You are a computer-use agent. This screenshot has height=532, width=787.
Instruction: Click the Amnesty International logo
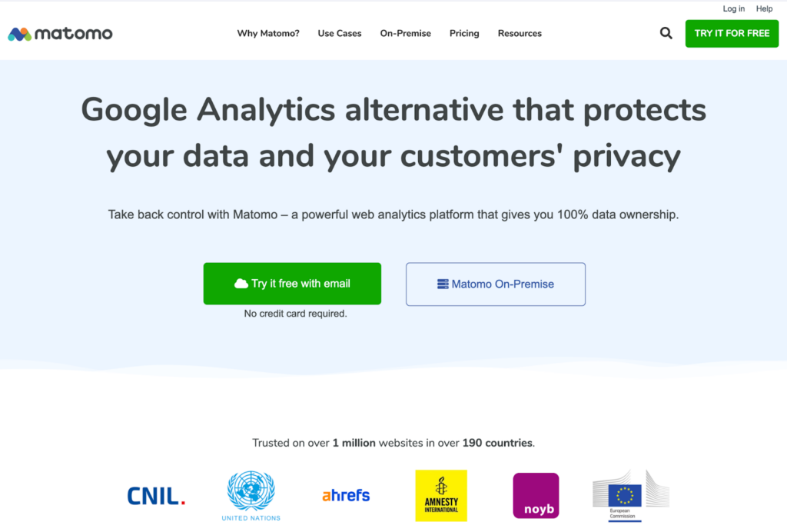click(x=441, y=496)
